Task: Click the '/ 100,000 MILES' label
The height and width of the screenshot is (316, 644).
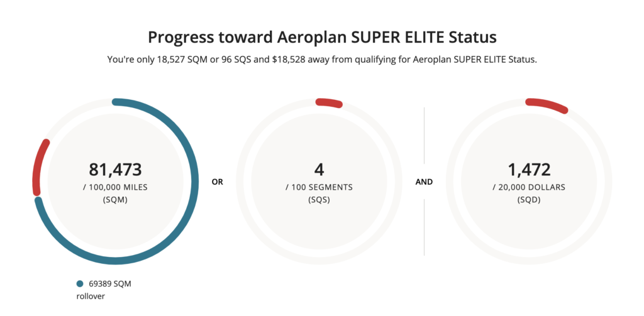Action: point(115,187)
